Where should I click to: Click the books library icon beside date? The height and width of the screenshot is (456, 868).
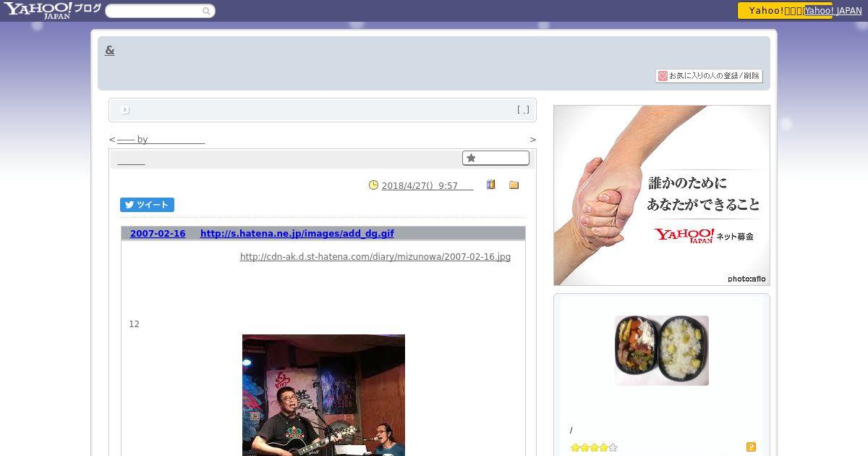pyautogui.click(x=491, y=185)
